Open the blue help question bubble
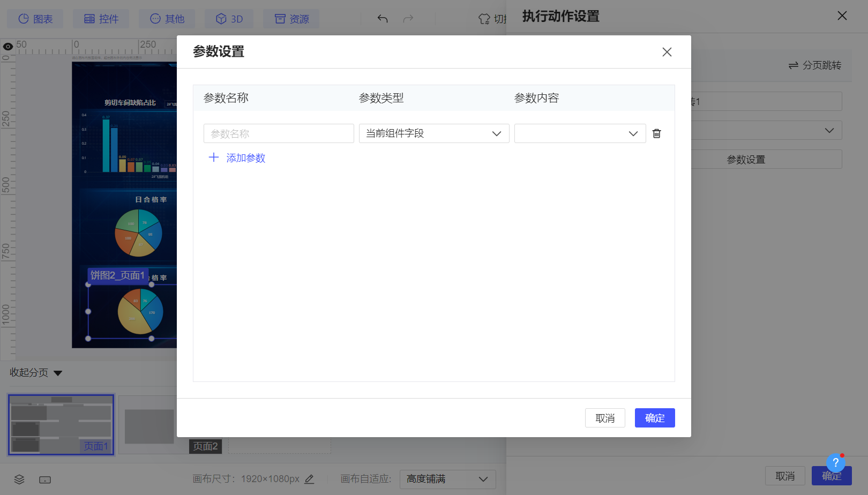868x495 pixels. (835, 463)
